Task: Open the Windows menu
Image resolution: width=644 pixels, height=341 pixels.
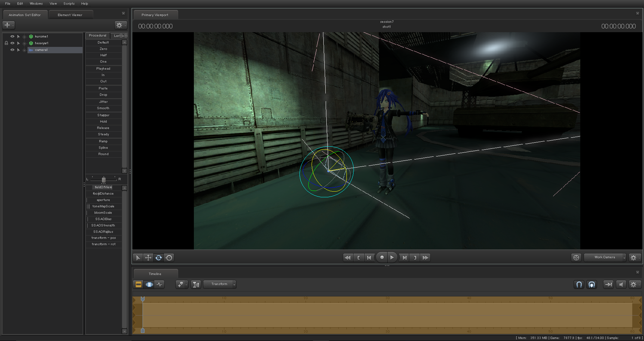Action: tap(36, 4)
